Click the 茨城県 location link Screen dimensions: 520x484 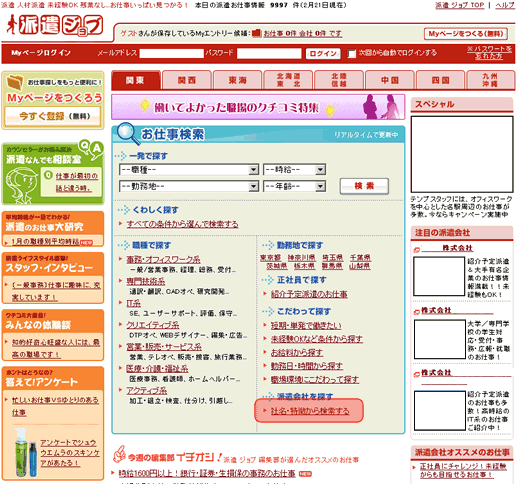[x=277, y=266]
